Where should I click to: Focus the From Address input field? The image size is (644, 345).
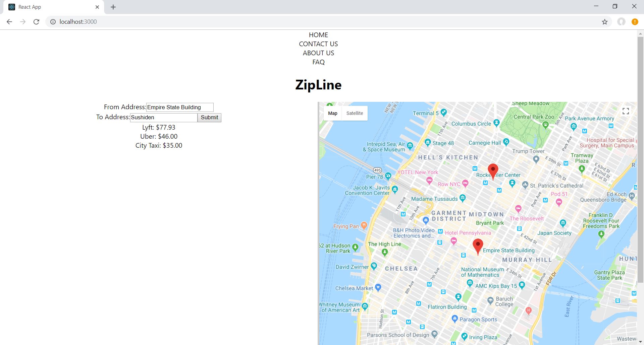180,107
